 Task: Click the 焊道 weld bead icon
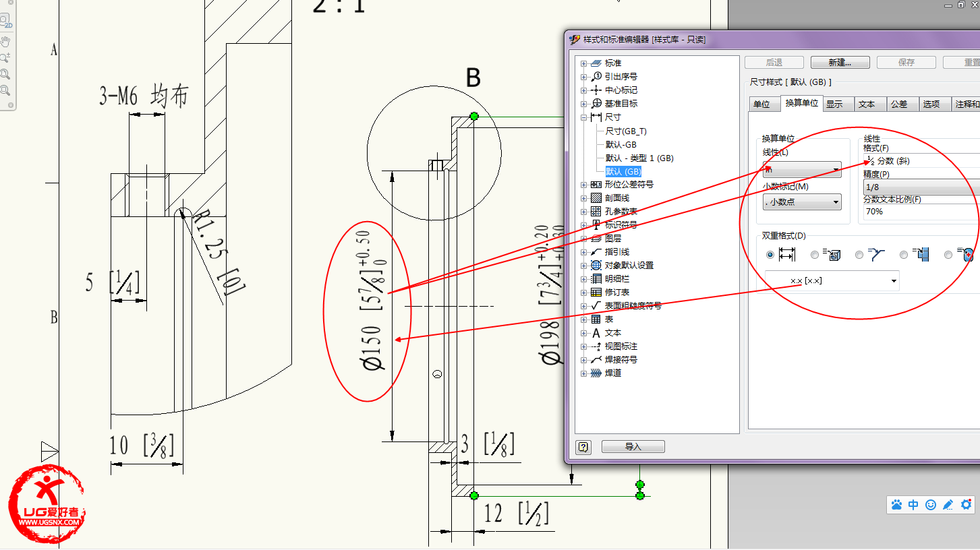pos(596,373)
